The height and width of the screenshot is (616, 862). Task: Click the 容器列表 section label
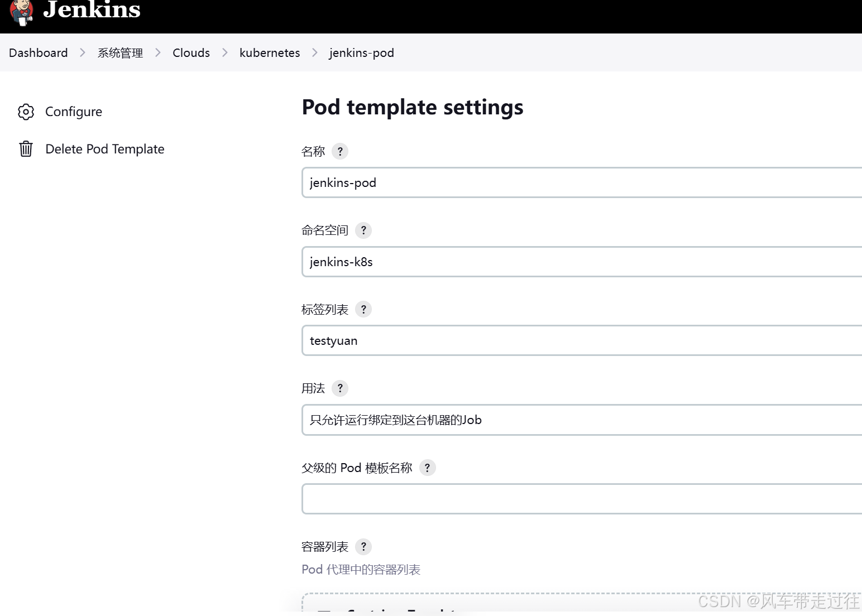[325, 547]
